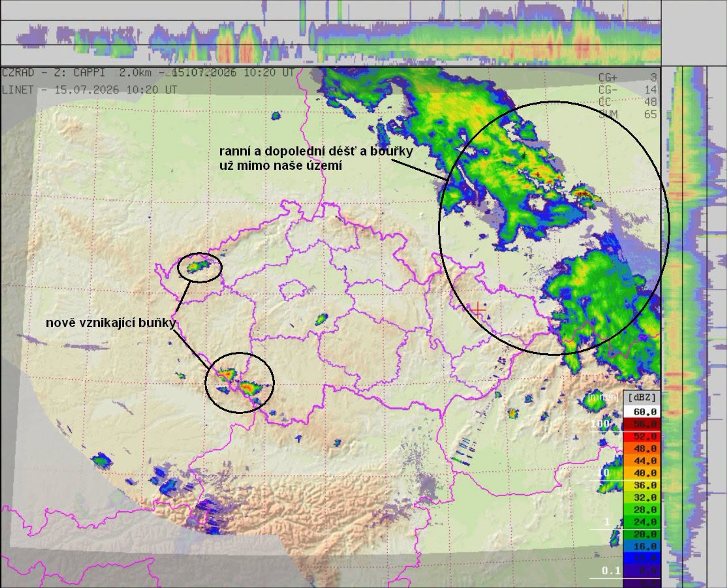Click the 'nově vznikající buňky' annotation text

111,323
